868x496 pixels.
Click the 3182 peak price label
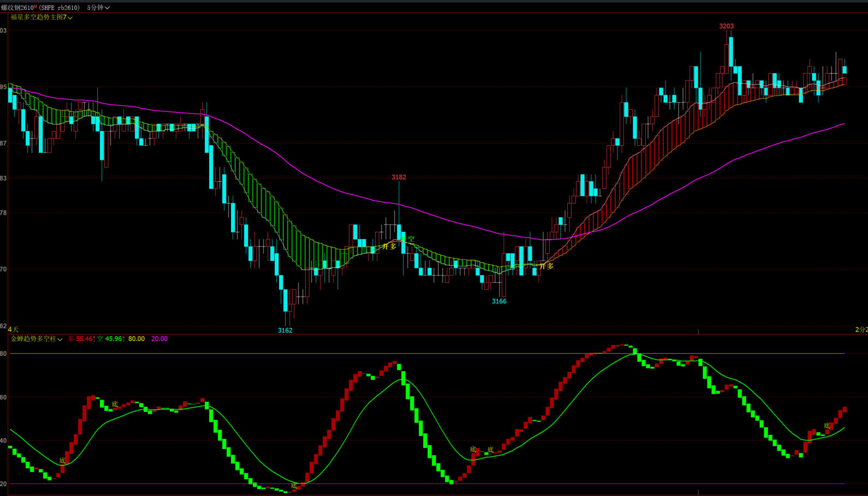coord(399,177)
